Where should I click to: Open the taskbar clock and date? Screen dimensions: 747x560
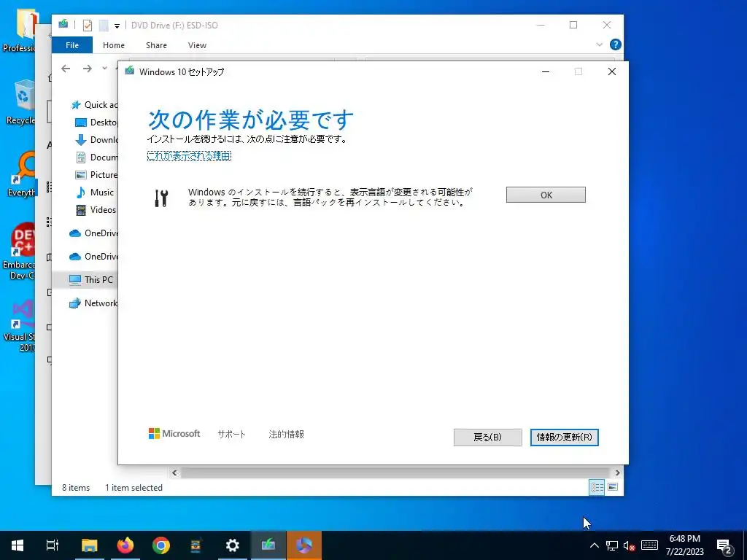click(x=684, y=545)
